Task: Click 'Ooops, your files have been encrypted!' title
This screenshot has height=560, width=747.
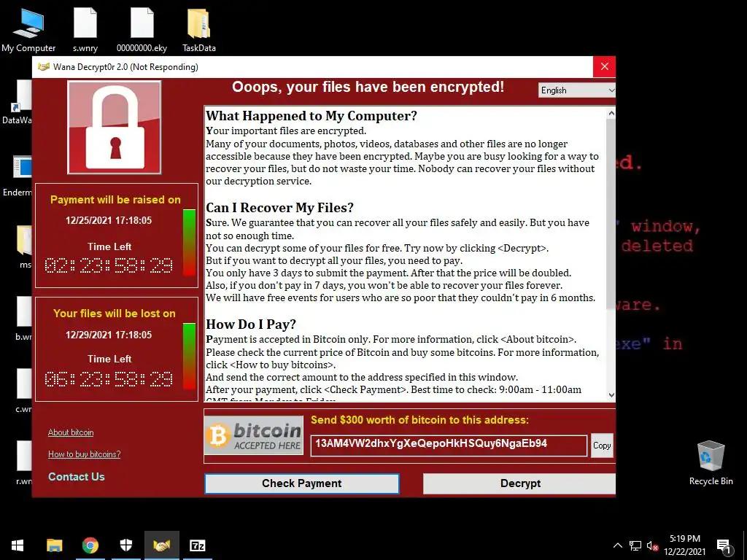Action: point(368,87)
